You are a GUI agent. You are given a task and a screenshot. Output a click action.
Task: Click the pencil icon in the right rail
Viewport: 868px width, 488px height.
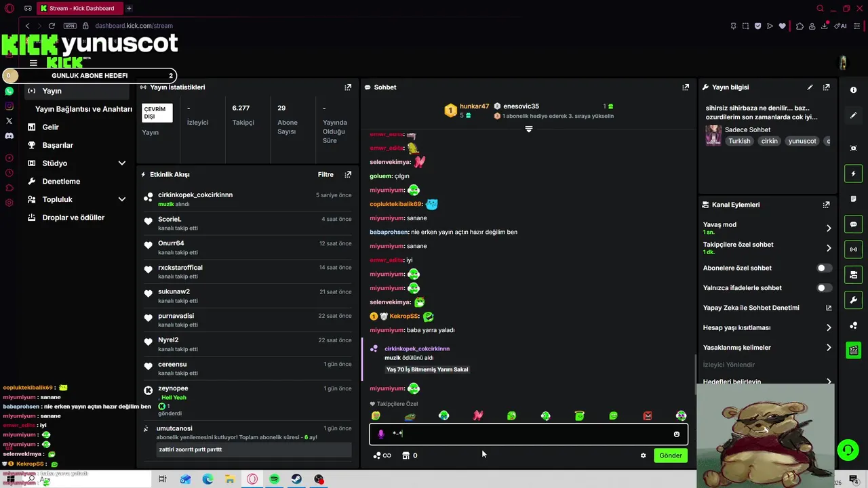point(853,115)
